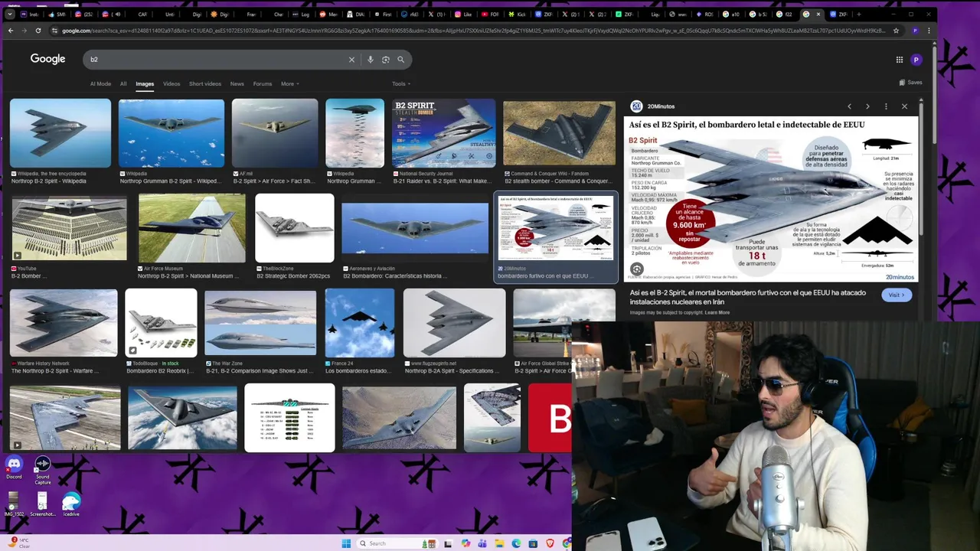Launch Microsoft Edge from the taskbar
980x551 pixels.
pyautogui.click(x=516, y=543)
